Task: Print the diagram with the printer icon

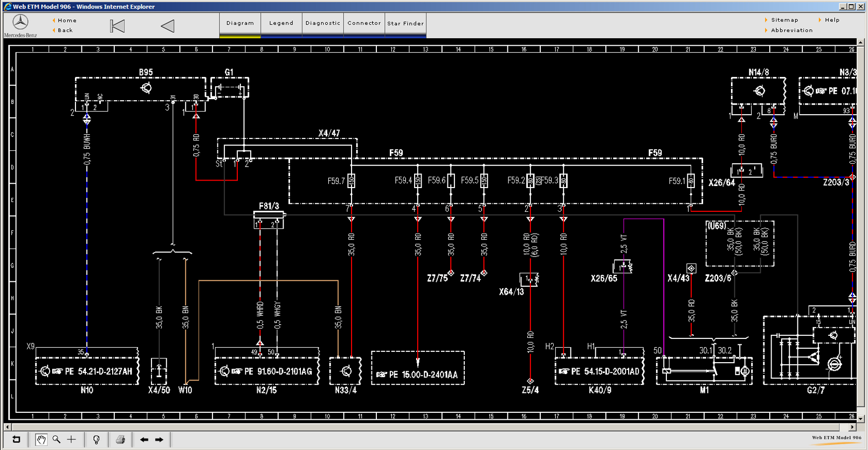Action: click(120, 440)
